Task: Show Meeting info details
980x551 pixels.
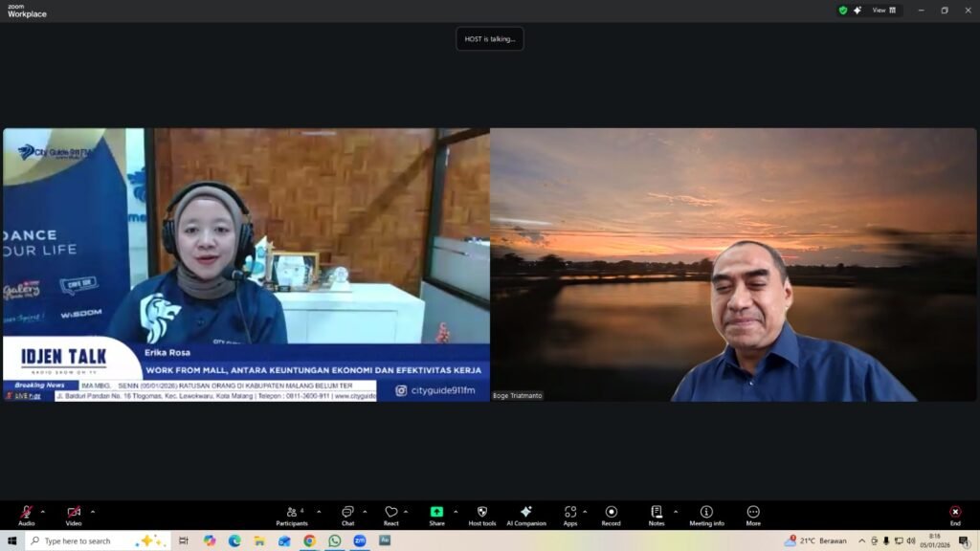Action: (706, 513)
